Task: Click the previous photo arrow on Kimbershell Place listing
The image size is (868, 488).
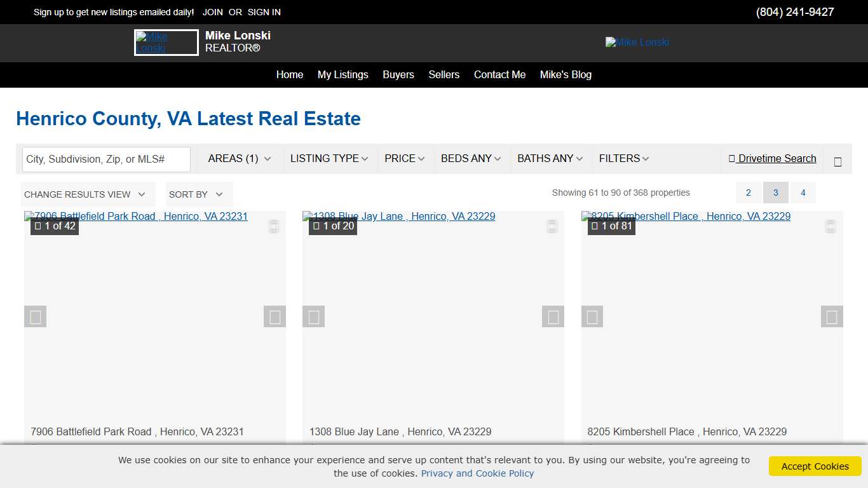Action: [592, 316]
